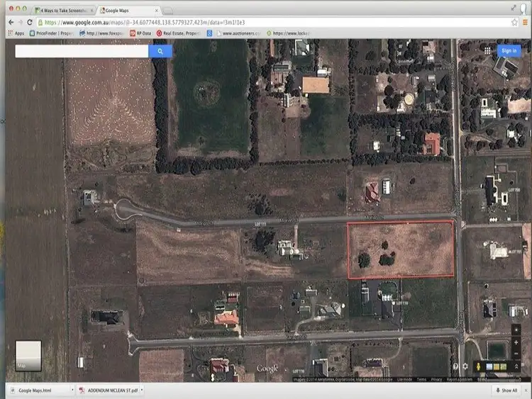Open the https://www.locke bookmark
The image size is (532, 399).
point(289,33)
